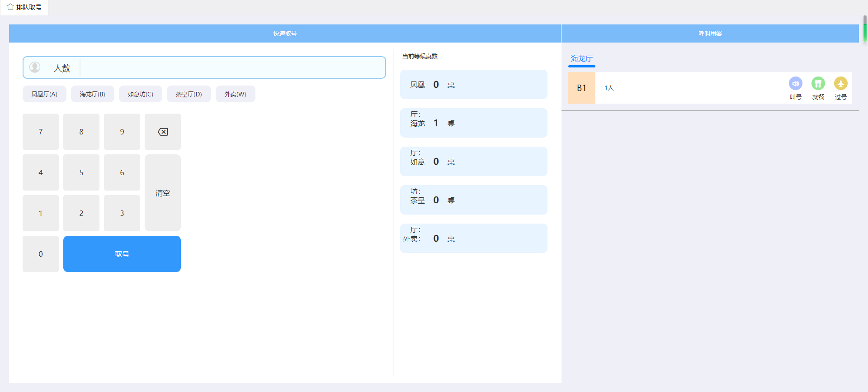Click the B1 queue number badge

[581, 88]
